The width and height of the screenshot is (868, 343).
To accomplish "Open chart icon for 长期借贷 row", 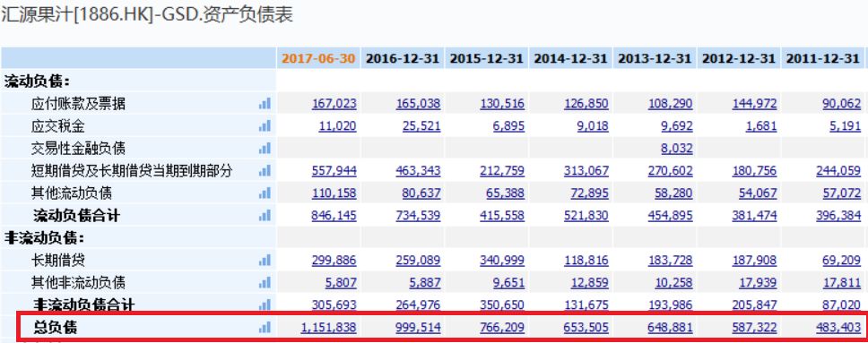I will coord(265,260).
